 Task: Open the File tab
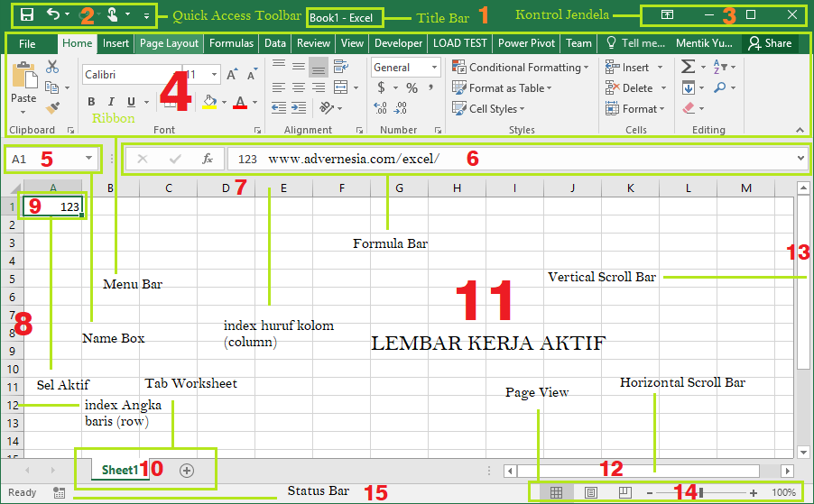(27, 44)
